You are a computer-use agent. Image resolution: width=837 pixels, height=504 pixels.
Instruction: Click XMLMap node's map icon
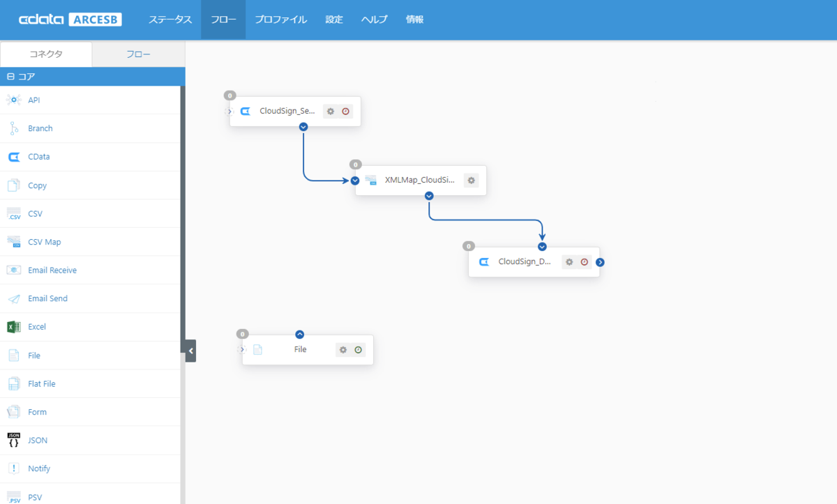pos(371,181)
